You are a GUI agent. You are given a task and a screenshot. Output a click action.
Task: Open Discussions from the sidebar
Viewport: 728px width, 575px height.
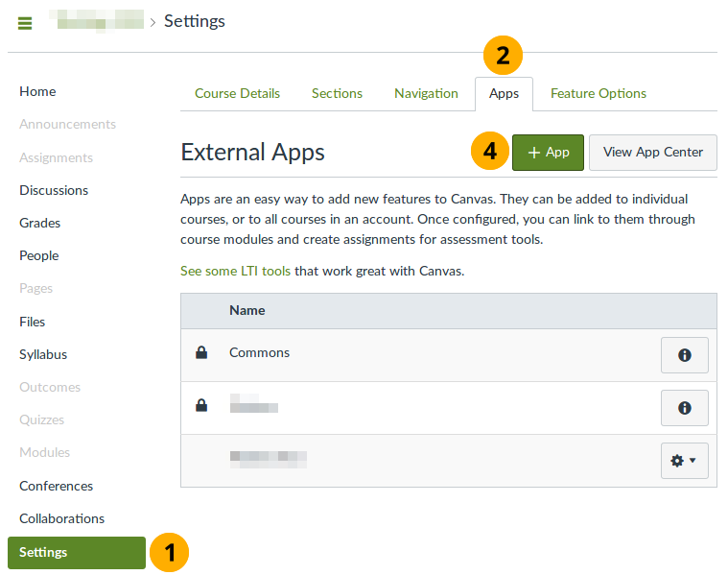pyautogui.click(x=54, y=190)
